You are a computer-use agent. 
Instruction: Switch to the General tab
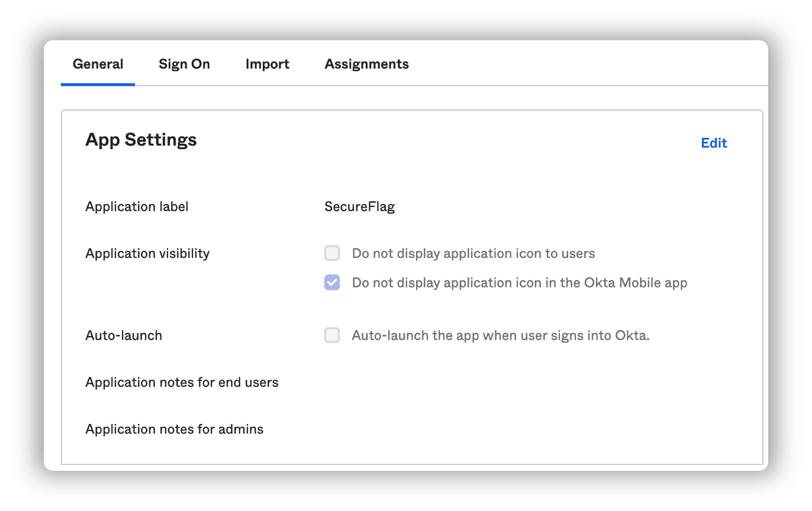[x=98, y=64]
